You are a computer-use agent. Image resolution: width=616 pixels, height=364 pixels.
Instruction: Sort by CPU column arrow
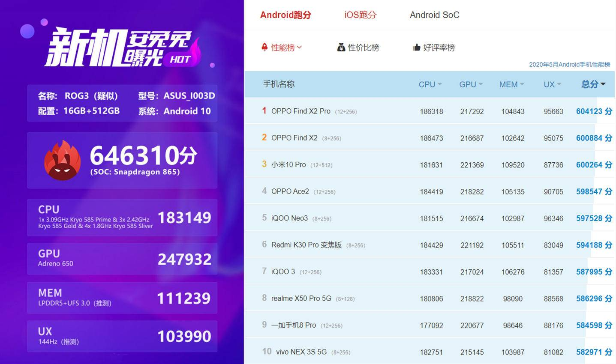440,84
